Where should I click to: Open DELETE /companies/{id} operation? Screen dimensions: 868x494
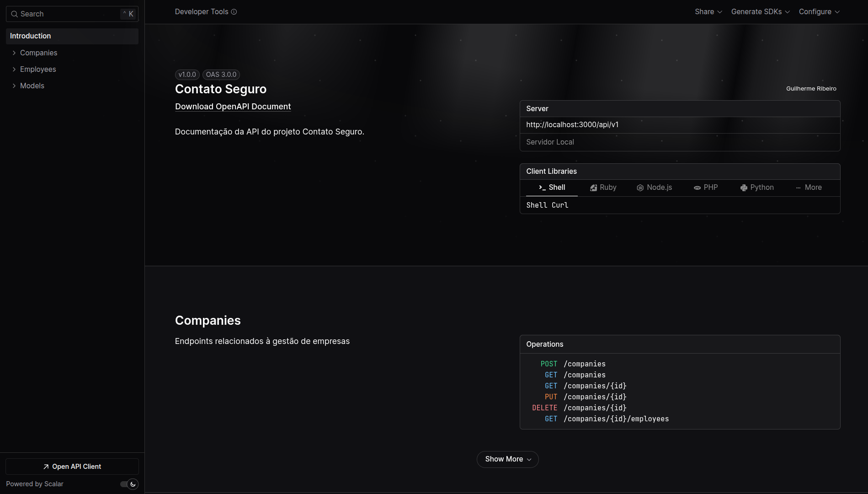coord(579,408)
